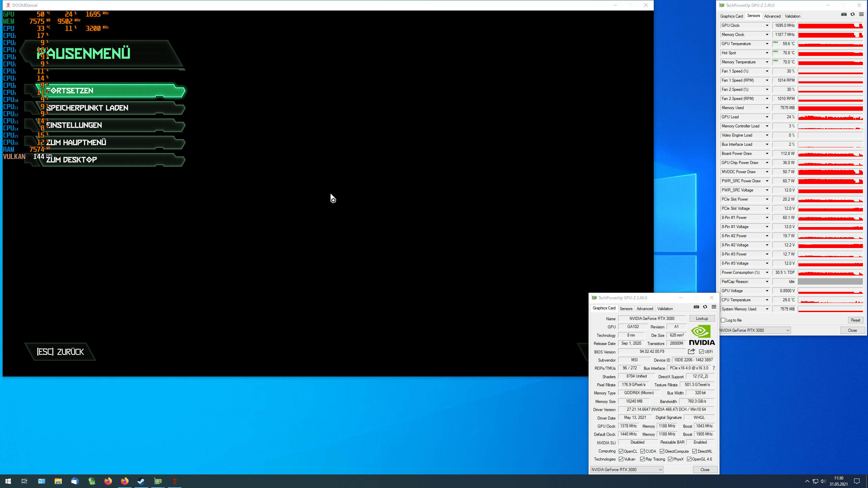
Task: Click Close button in Sensors GPU-Z window
Action: (852, 330)
